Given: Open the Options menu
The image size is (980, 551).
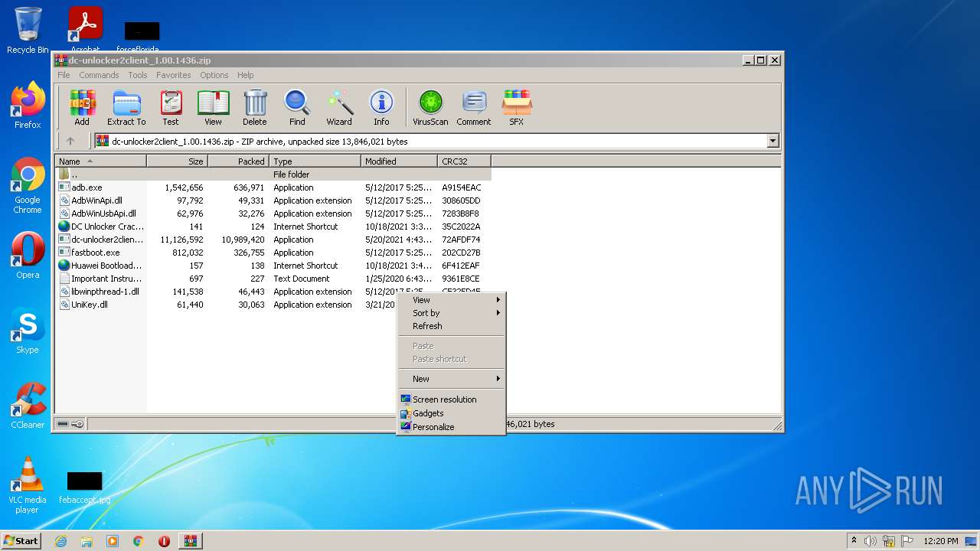Looking at the screenshot, I should tap(214, 75).
